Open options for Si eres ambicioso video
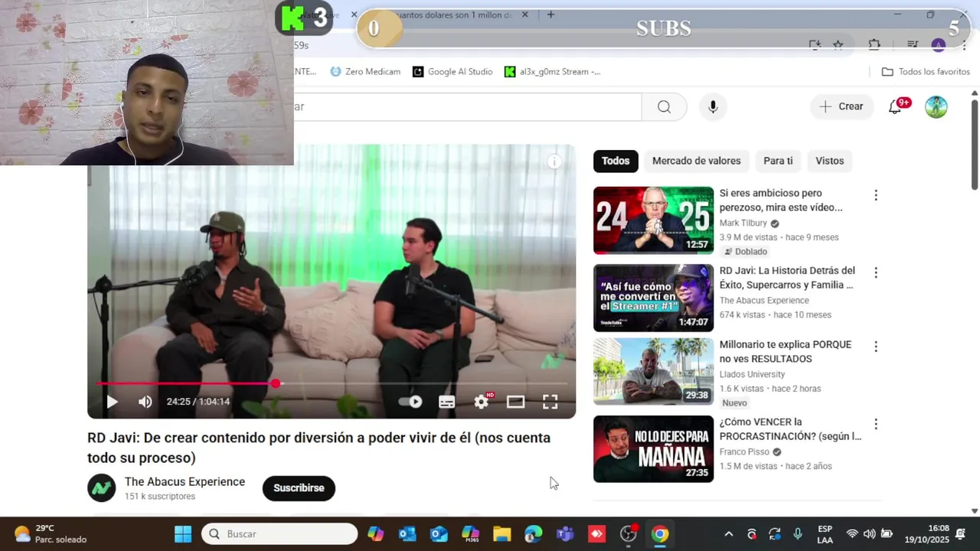Viewport: 980px width, 551px height. coord(876,195)
